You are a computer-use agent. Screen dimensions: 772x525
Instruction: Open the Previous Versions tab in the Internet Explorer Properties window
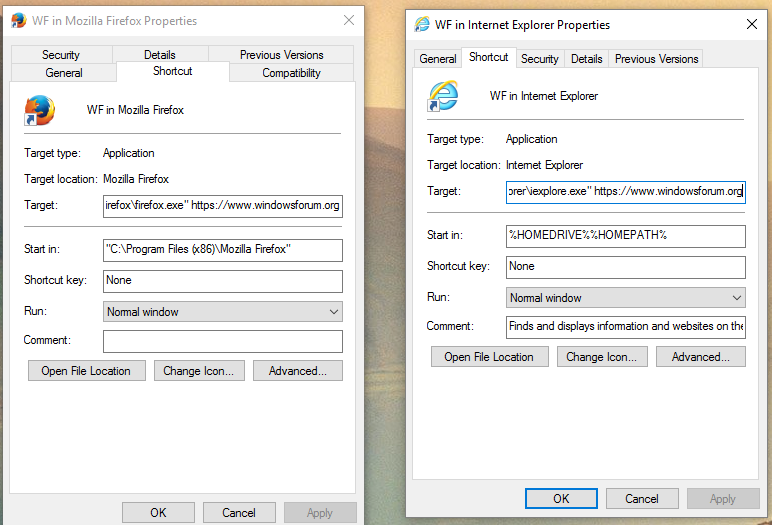point(656,59)
